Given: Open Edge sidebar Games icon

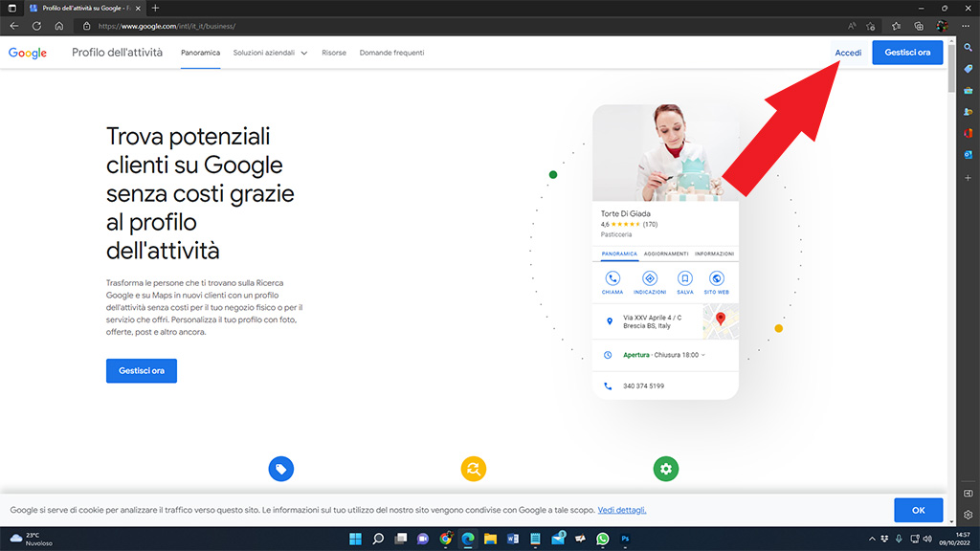Looking at the screenshot, I should 969,112.
